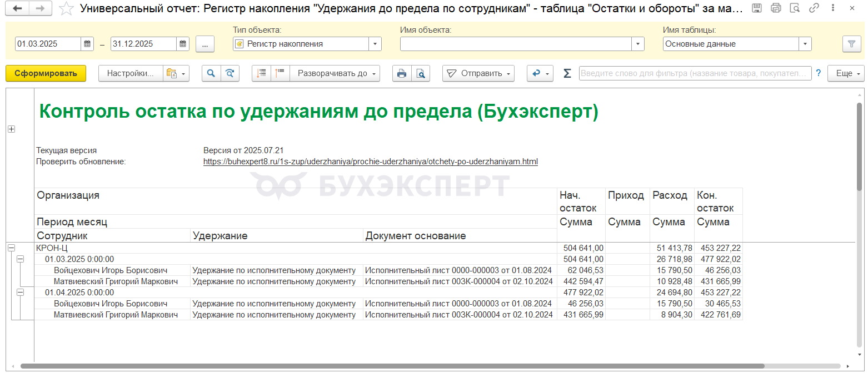Viewport: 868px width, 373px height.
Task: Print using the title bar printer icon
Action: tap(776, 8)
